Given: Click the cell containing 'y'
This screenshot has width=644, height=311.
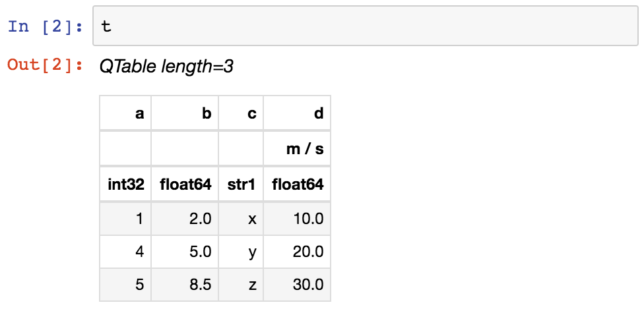Looking at the screenshot, I should pyautogui.click(x=251, y=252).
